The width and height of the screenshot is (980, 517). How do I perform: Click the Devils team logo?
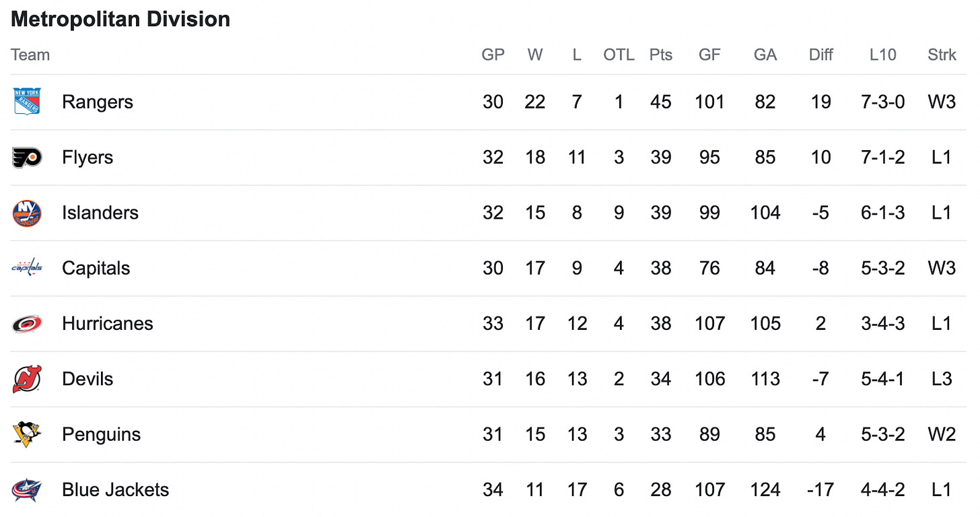tap(27, 379)
